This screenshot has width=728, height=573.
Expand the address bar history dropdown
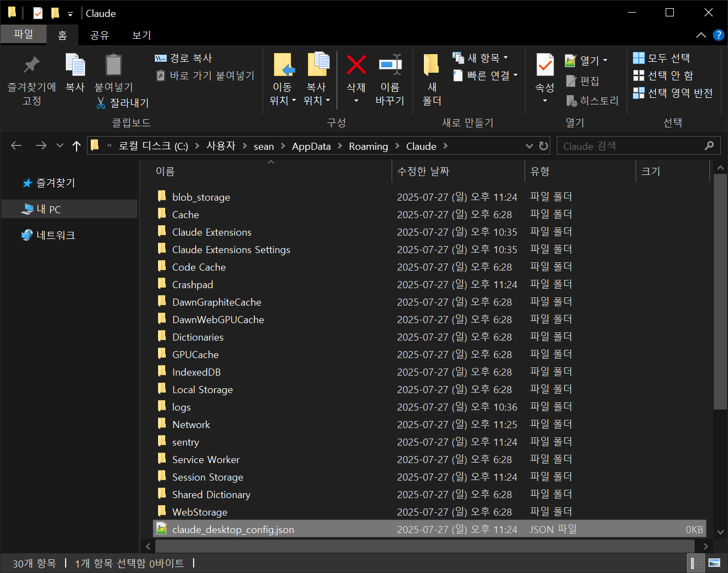529,146
